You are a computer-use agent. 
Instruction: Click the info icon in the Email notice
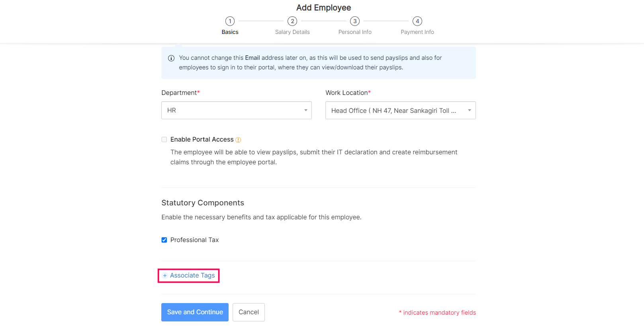click(x=171, y=58)
